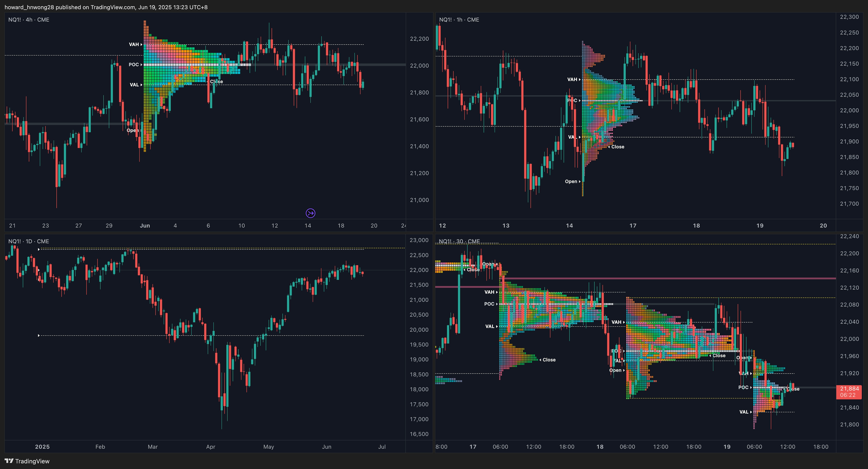Click lower dotted-line arrow marker on 1D chart

(x=39, y=335)
